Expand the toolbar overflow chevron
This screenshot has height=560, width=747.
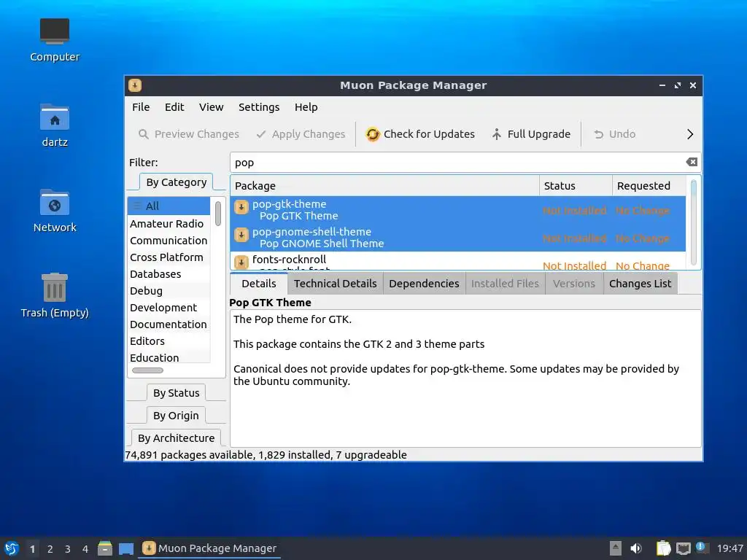tap(690, 134)
